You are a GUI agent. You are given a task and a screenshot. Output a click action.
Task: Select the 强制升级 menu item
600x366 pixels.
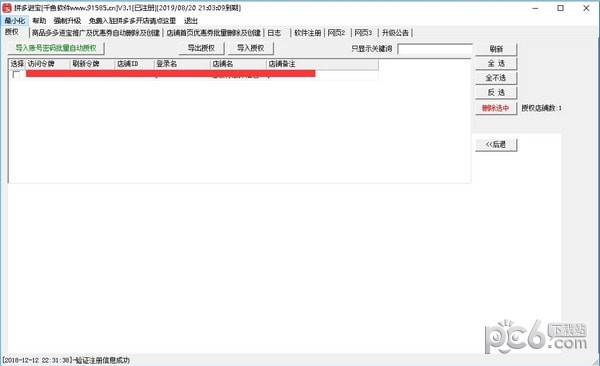(x=67, y=21)
